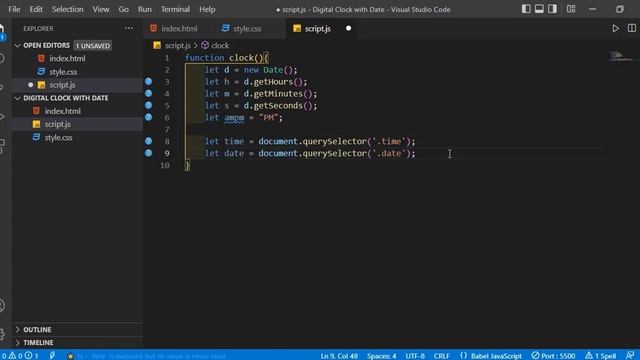640x360 pixels.
Task: Change indentation via Spaces: 4
Action: tap(381, 356)
